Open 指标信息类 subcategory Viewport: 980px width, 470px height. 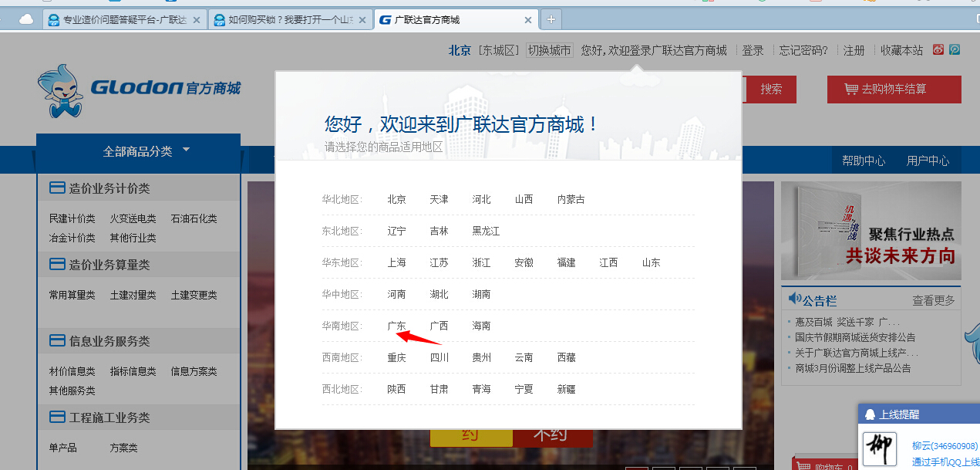pyautogui.click(x=133, y=371)
